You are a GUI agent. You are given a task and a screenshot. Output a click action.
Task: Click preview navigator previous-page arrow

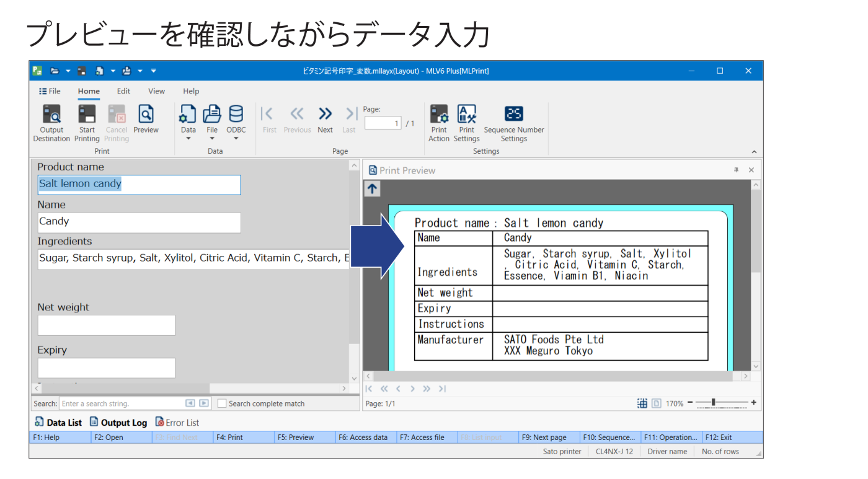coord(398,389)
